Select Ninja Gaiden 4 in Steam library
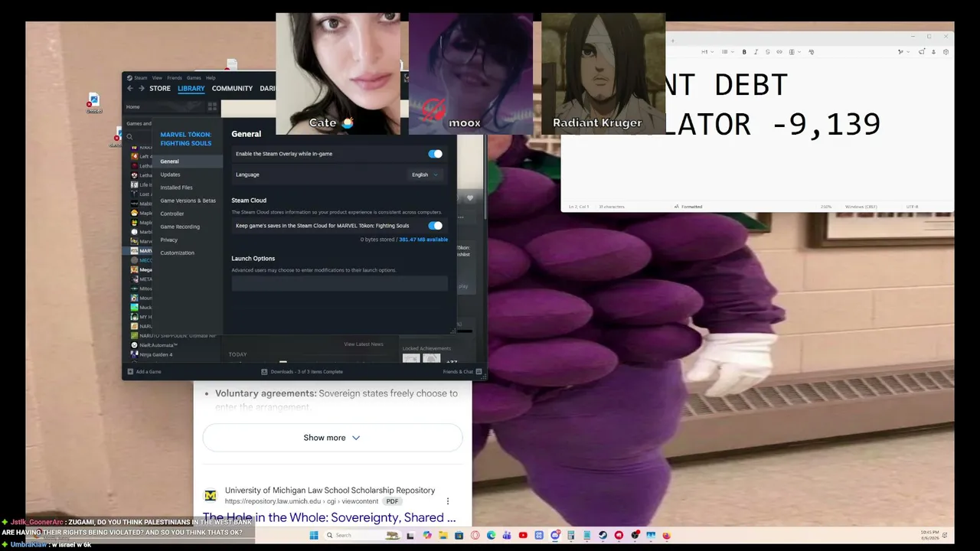 pos(155,354)
